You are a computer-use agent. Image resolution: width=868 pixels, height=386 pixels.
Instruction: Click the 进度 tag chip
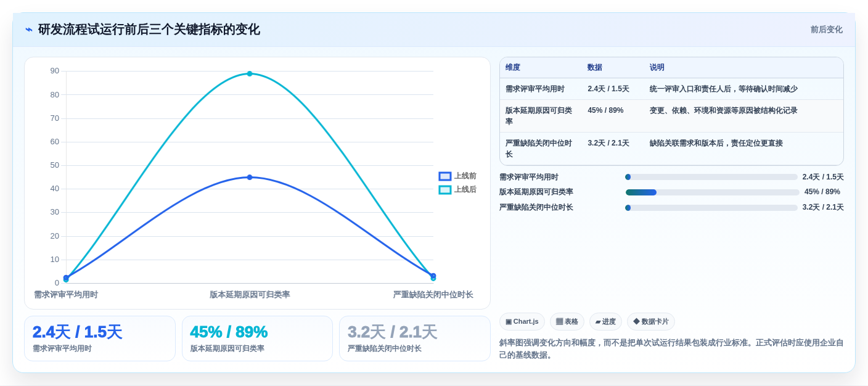pos(605,322)
